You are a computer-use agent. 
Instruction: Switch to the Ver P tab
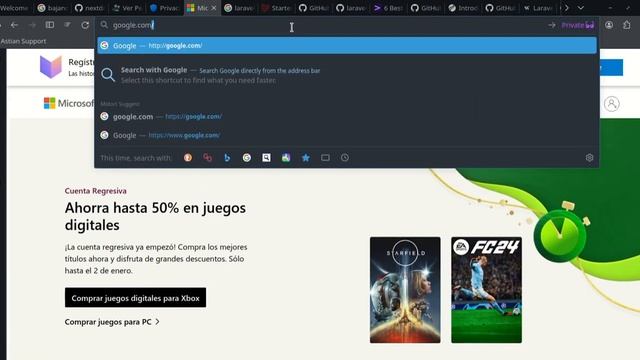[127, 8]
